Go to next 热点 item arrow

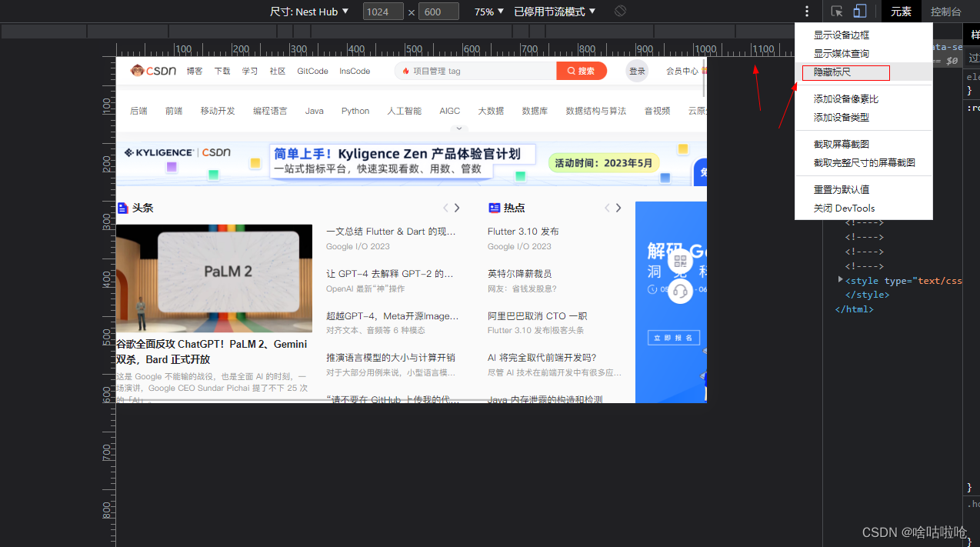point(618,208)
